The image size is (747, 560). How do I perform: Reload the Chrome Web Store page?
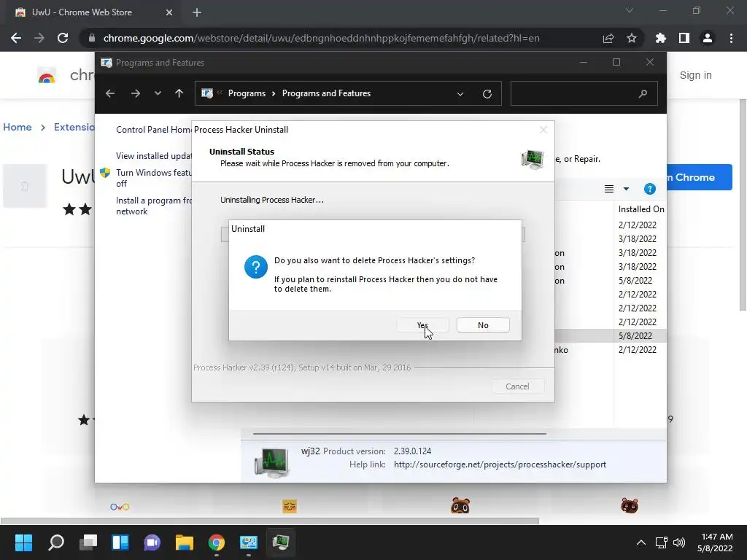63,38
